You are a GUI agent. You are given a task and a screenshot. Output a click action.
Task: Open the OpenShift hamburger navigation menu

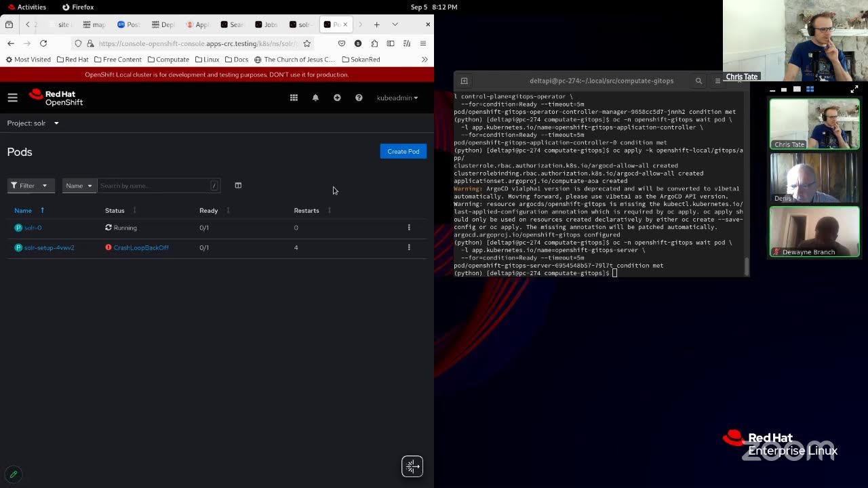coord(12,98)
